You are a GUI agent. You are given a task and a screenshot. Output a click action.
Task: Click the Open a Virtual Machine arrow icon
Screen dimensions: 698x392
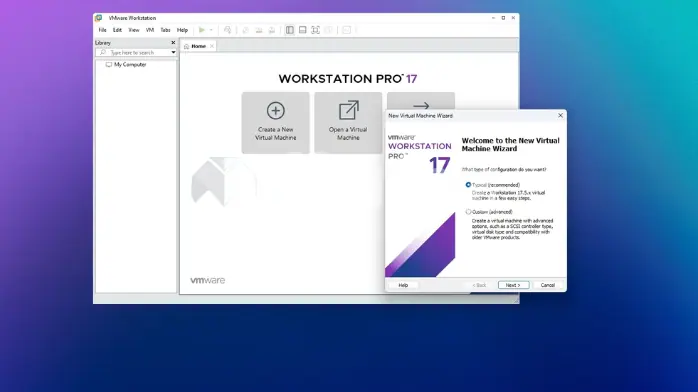point(349,110)
